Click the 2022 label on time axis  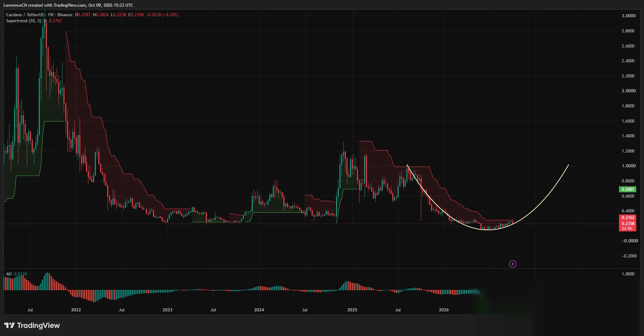coord(76,310)
